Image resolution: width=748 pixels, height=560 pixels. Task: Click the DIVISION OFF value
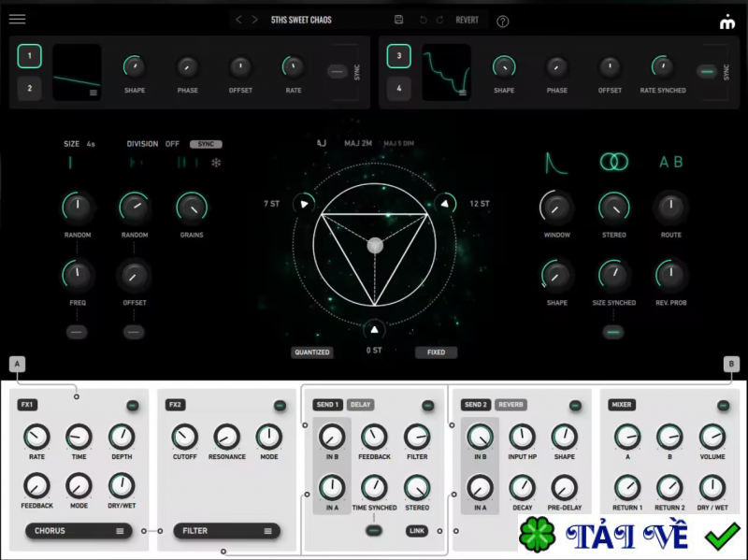(x=172, y=144)
